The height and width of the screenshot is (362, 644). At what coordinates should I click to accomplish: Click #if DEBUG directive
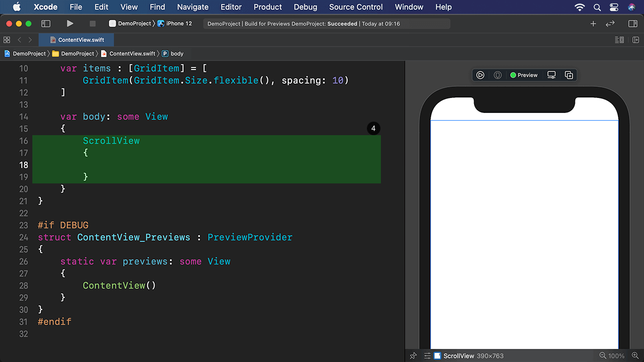[x=63, y=225]
